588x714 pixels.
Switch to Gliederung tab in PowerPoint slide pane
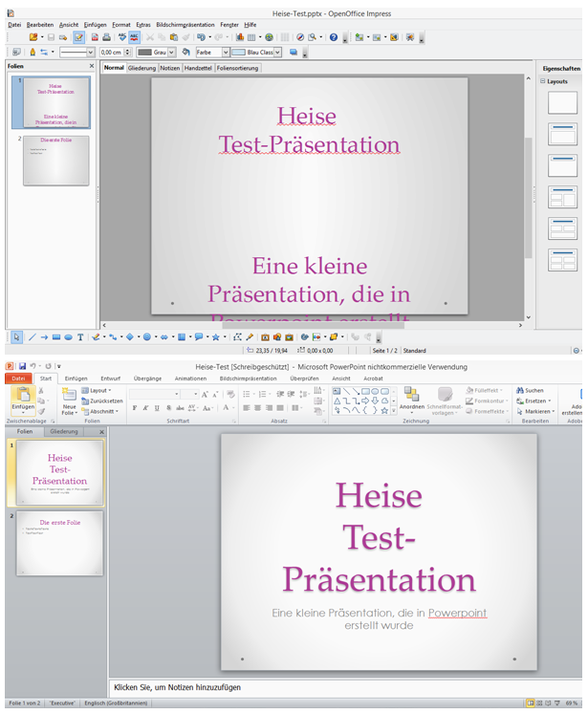(x=64, y=431)
